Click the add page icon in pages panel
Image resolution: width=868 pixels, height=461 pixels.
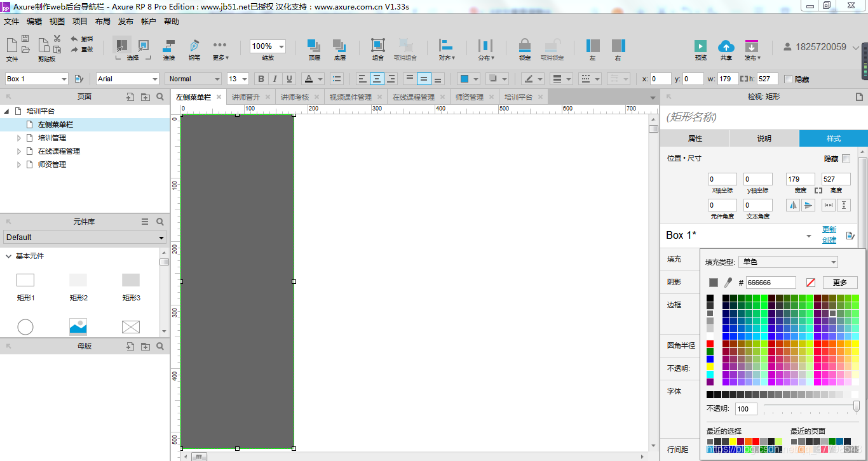tap(130, 97)
